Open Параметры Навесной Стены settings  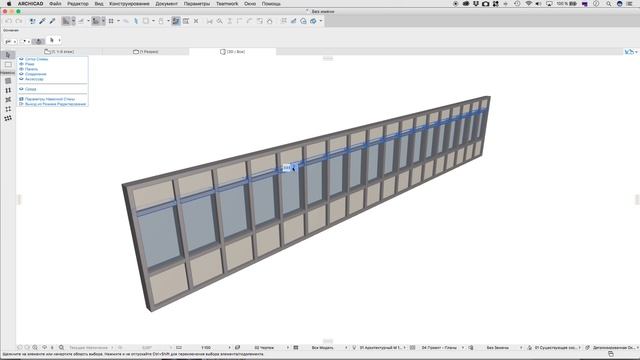click(x=50, y=99)
